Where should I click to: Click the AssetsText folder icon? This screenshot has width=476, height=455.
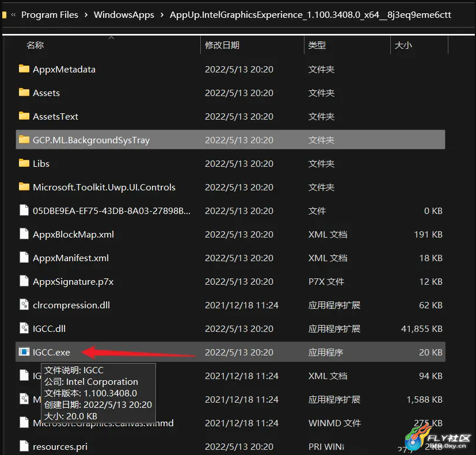point(24,116)
